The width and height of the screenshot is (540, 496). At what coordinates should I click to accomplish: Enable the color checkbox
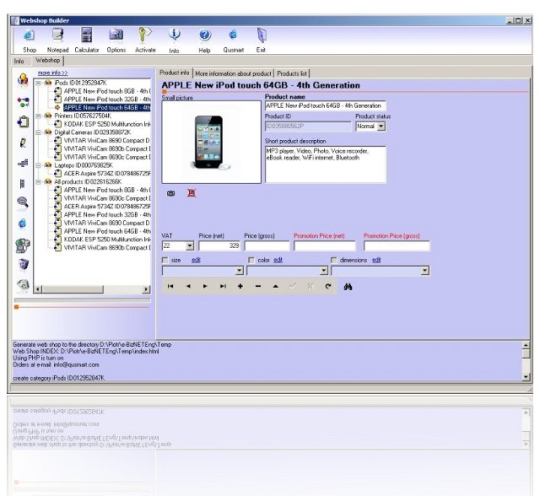coord(251,260)
